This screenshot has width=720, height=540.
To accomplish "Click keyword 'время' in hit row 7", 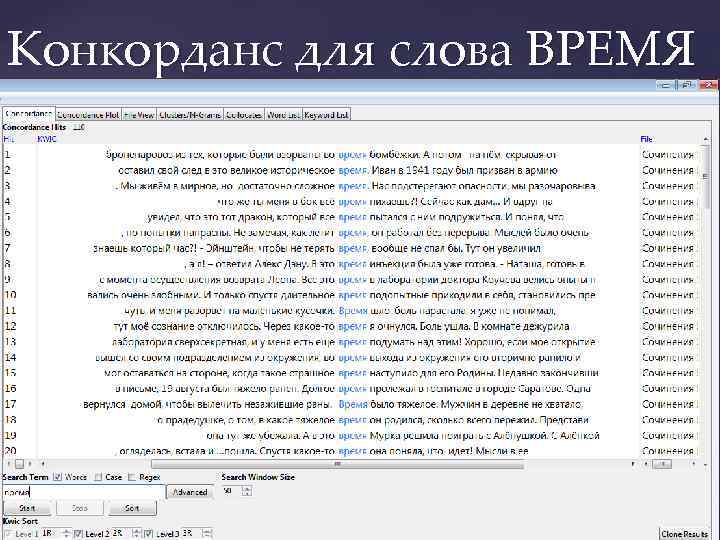I will [352, 248].
